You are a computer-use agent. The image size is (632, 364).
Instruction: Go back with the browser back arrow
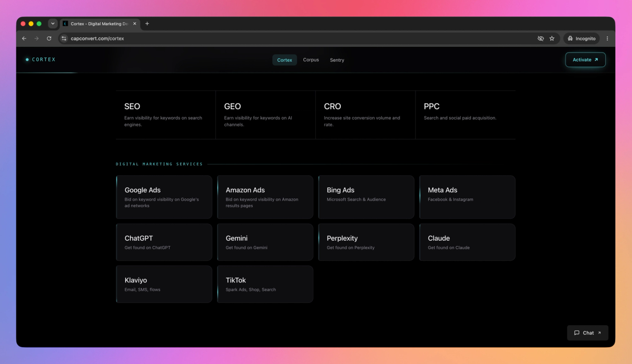(24, 38)
